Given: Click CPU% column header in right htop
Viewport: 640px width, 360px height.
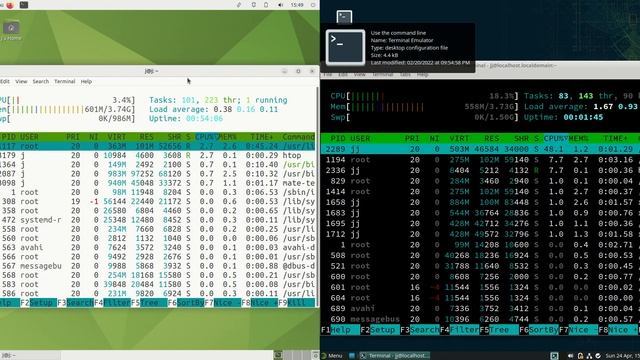Looking at the screenshot, I should (556, 138).
